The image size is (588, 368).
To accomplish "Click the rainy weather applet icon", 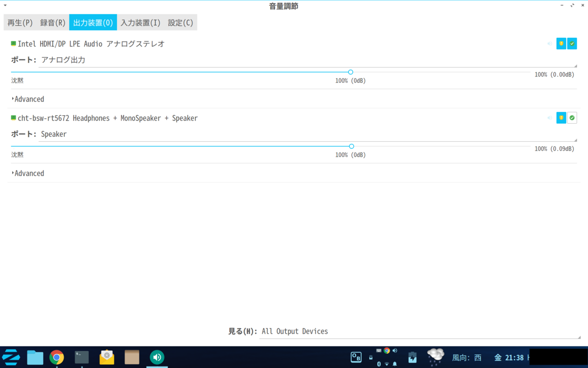I will point(436,357).
